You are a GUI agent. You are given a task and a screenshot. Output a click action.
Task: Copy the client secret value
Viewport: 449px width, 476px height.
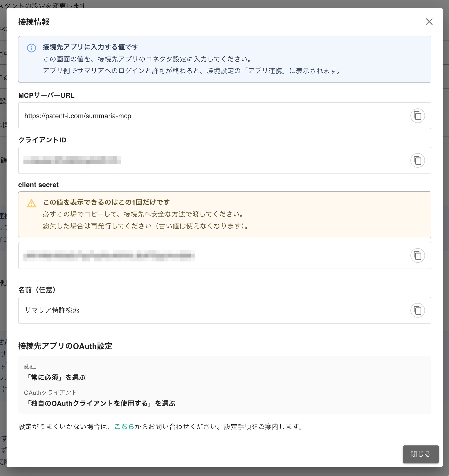417,255
